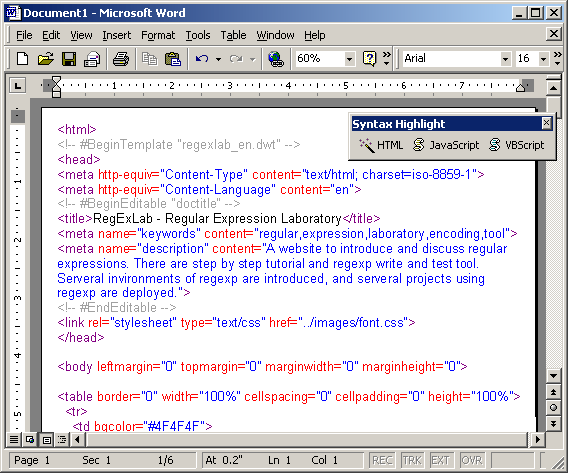Click in the zoom percentage field
This screenshot has width=568, height=473.
coord(319,59)
